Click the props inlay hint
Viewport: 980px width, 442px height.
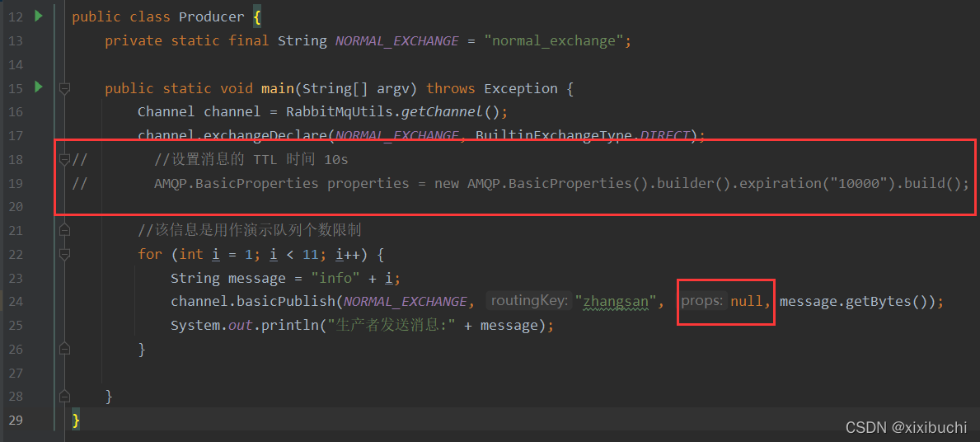702,301
